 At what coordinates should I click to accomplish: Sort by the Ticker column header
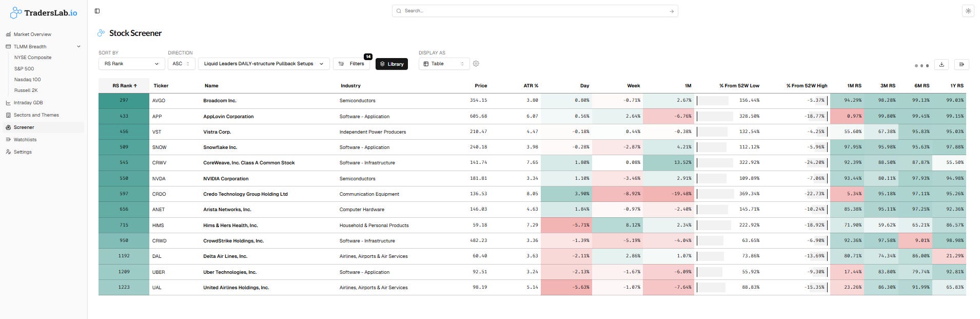click(x=161, y=86)
